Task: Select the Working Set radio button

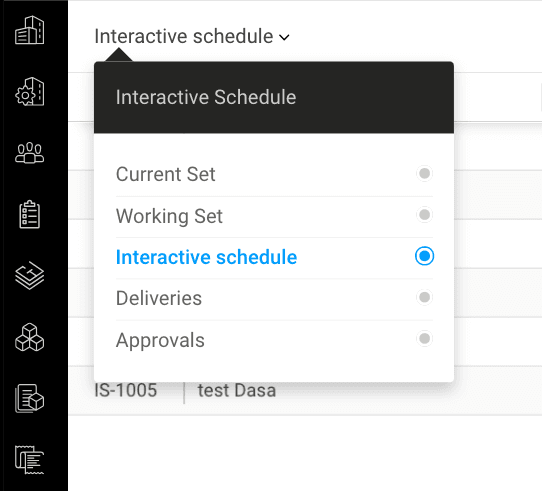Action: click(424, 215)
